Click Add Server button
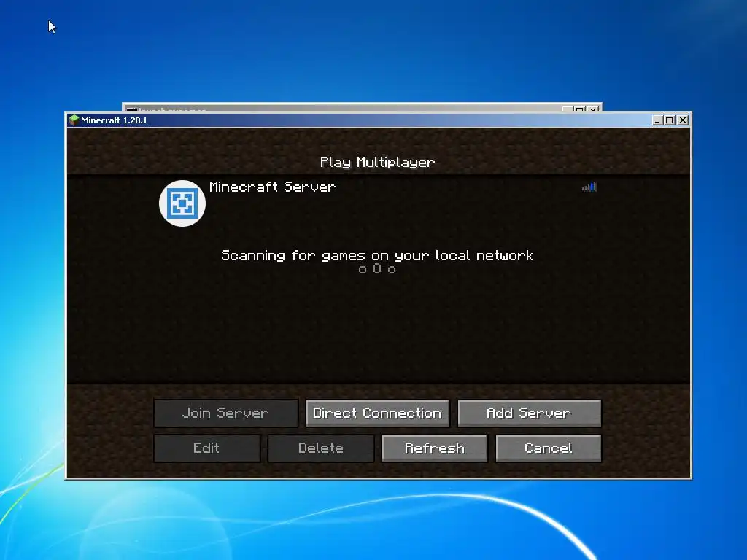Screen dimensions: 747x560 [530, 413]
